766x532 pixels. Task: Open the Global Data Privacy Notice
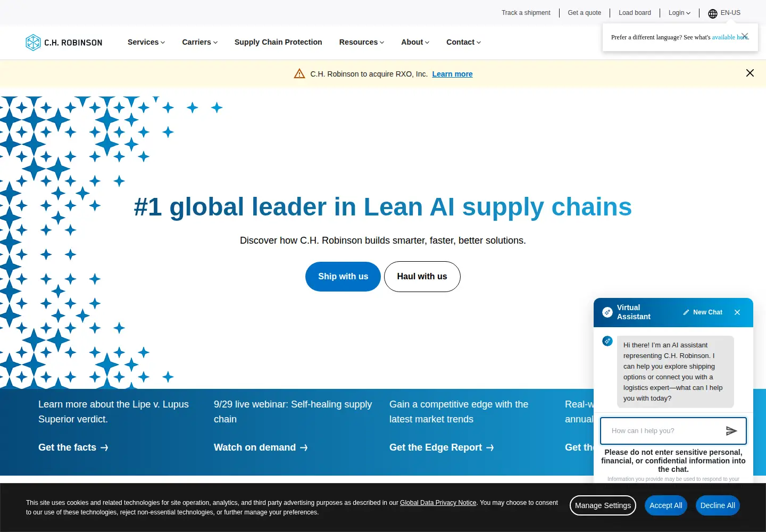pyautogui.click(x=438, y=503)
